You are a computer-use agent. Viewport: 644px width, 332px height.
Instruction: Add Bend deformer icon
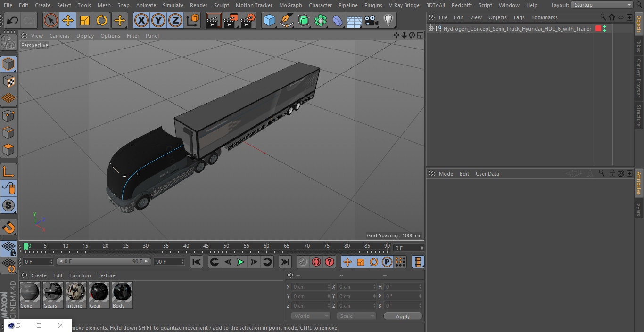pyautogui.click(x=338, y=20)
